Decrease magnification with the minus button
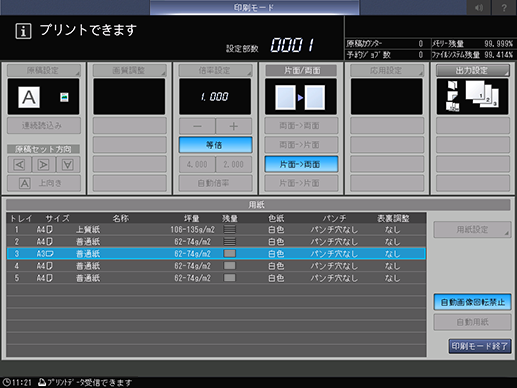 click(197, 126)
